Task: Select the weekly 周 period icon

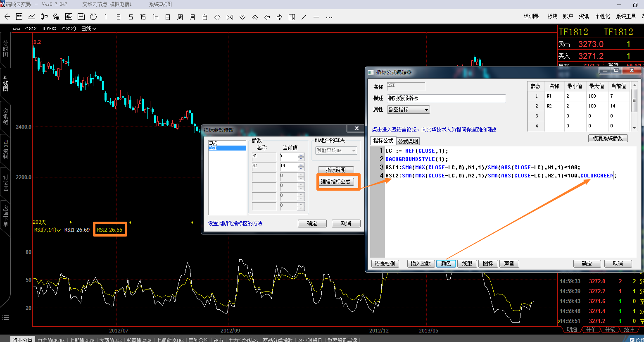Action: click(180, 17)
